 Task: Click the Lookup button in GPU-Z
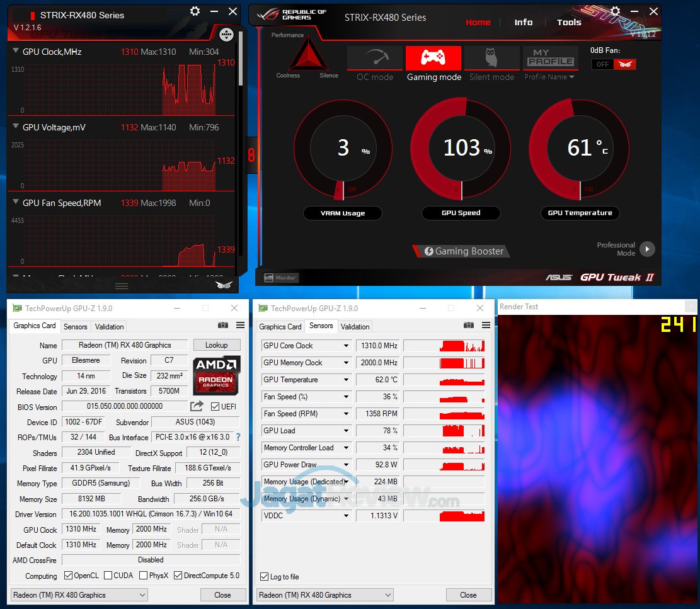pyautogui.click(x=217, y=345)
